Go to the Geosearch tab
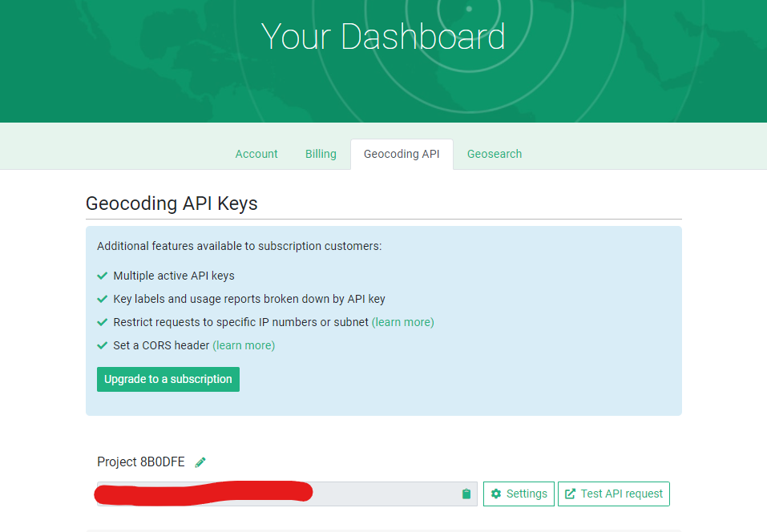The width and height of the screenshot is (767, 532). pyautogui.click(x=495, y=154)
